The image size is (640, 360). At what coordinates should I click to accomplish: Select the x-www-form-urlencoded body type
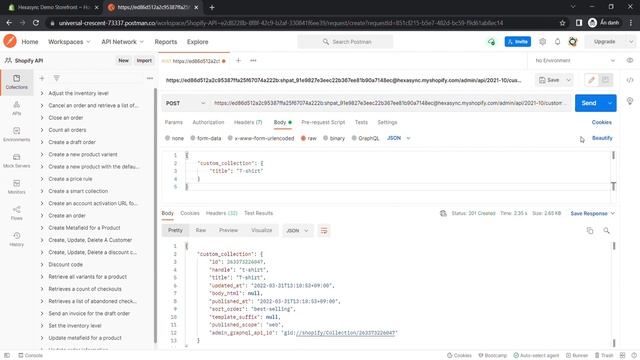[261, 138]
